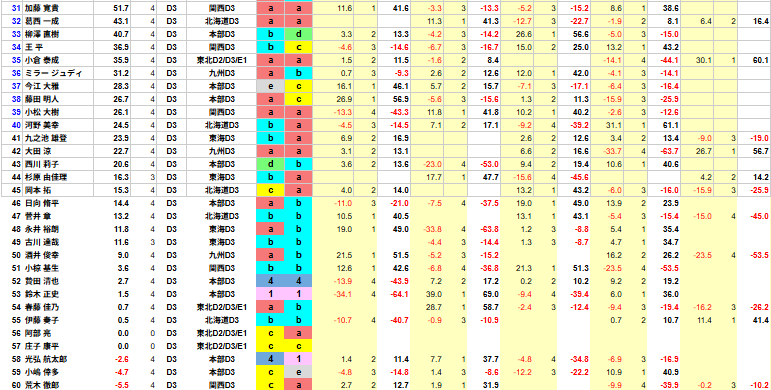
Task: Click the score value 61.1
Action: (671, 125)
